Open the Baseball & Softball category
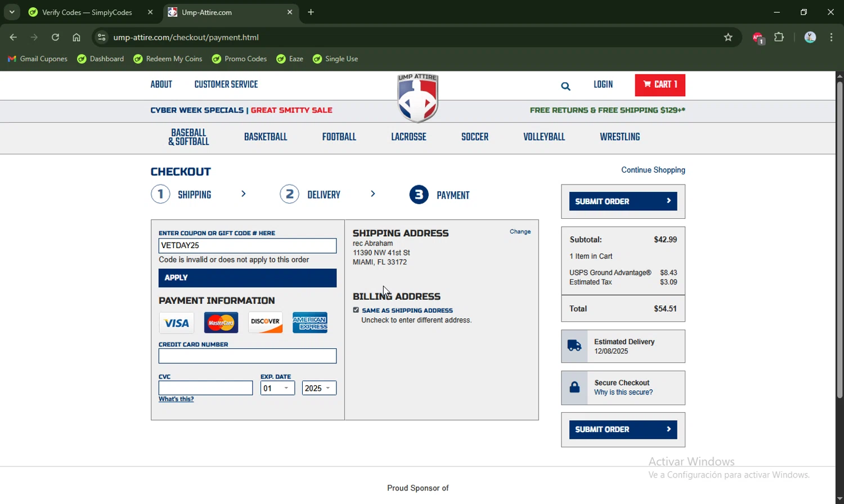Image resolution: width=844 pixels, height=504 pixels. [188, 137]
